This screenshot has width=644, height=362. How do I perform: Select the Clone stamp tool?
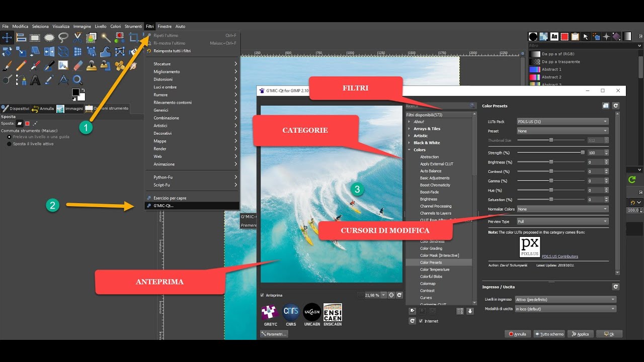91,65
